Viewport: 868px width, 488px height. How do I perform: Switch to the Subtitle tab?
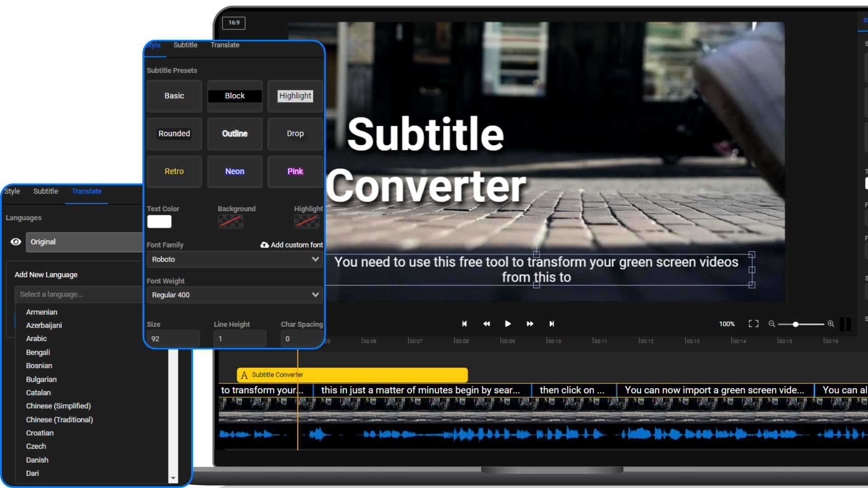(185, 45)
